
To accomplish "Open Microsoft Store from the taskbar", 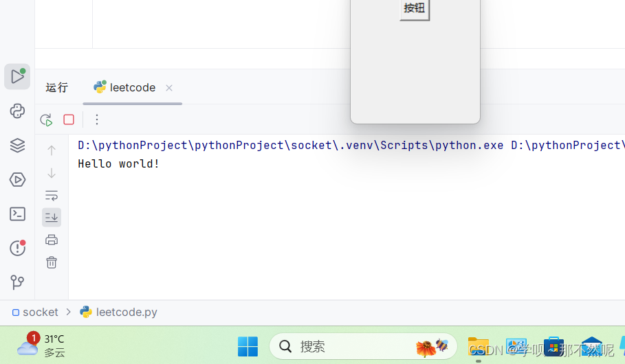I will tap(553, 346).
